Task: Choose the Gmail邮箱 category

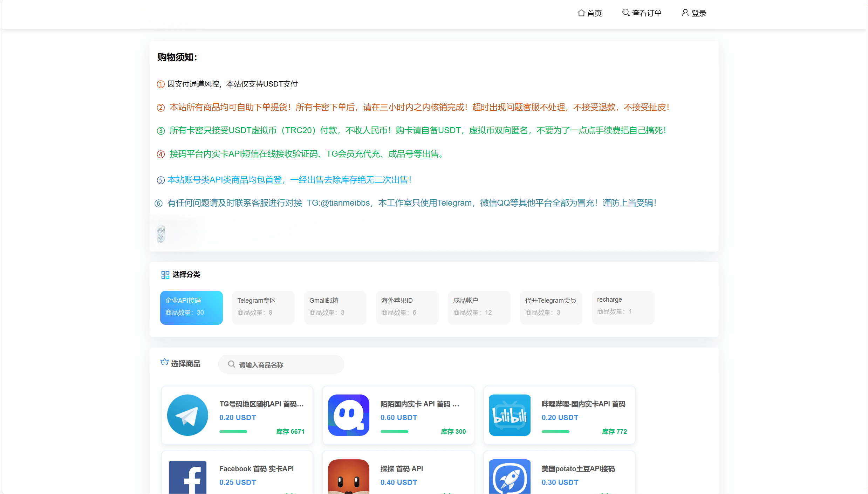Action: coord(335,307)
